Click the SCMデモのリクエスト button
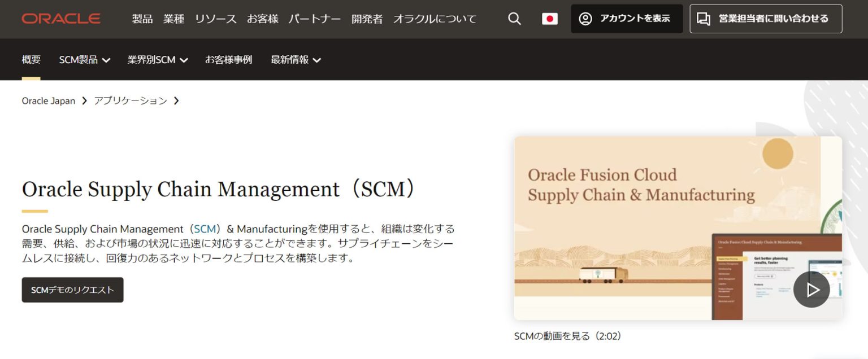Screen dimensions: 868x359 coord(72,289)
